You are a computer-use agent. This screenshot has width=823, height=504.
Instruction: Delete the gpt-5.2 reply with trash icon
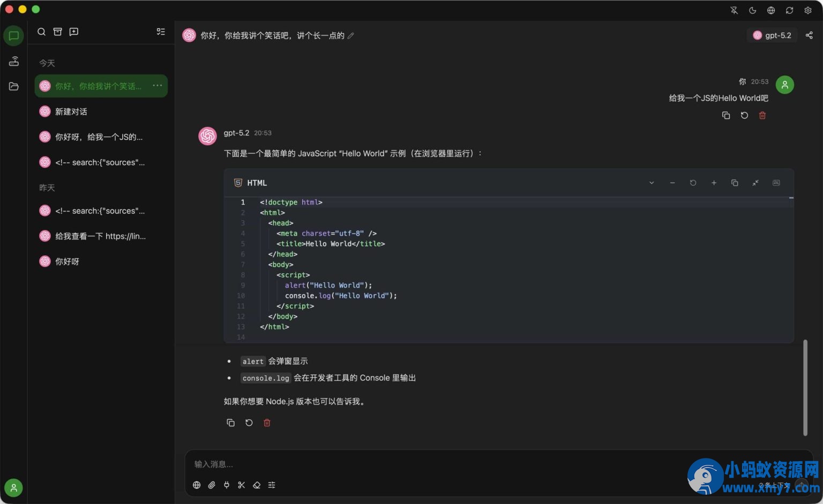[267, 423]
